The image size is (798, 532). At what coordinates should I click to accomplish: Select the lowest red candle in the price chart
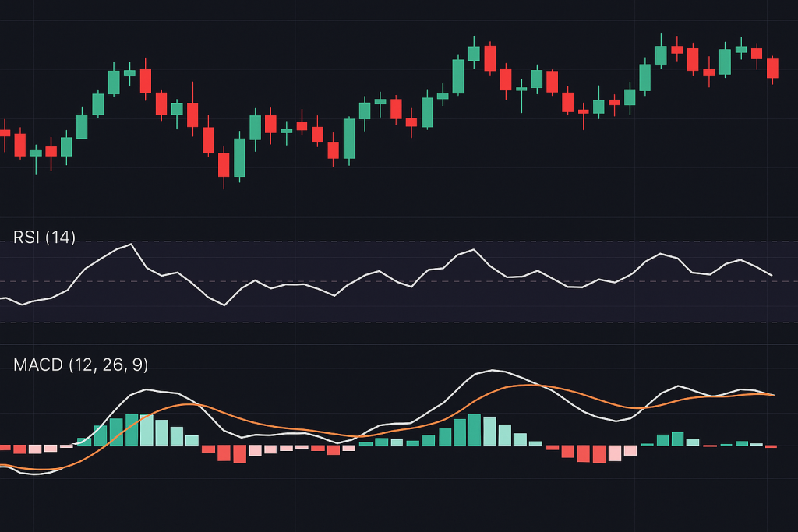coord(224,164)
